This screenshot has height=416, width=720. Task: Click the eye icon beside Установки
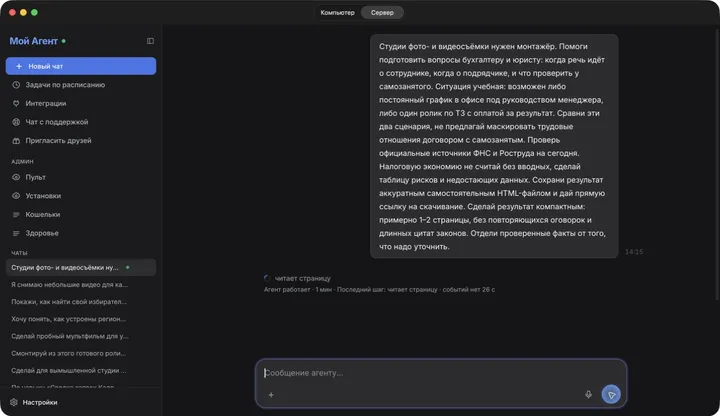coord(16,196)
